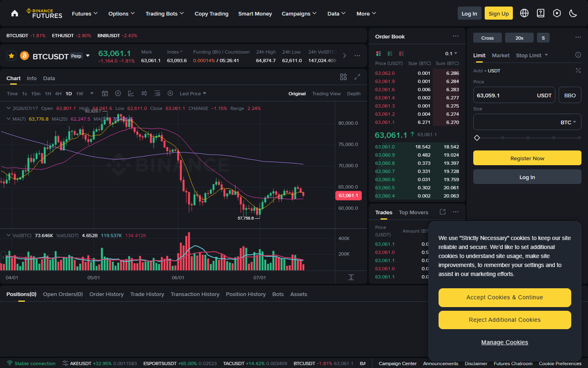The width and height of the screenshot is (588, 368).
Task: Open Copy Trading page
Action: point(212,13)
